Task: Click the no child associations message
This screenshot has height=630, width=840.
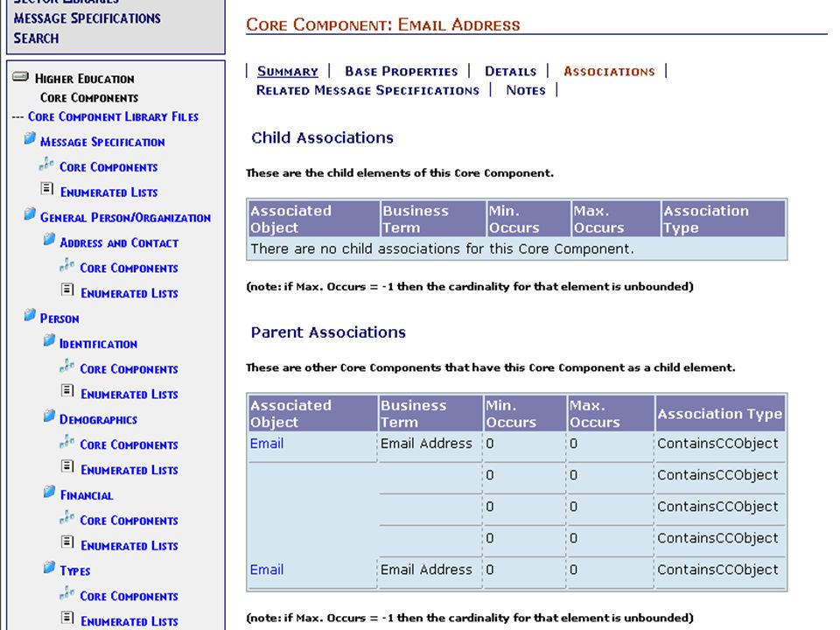Action: (x=443, y=248)
